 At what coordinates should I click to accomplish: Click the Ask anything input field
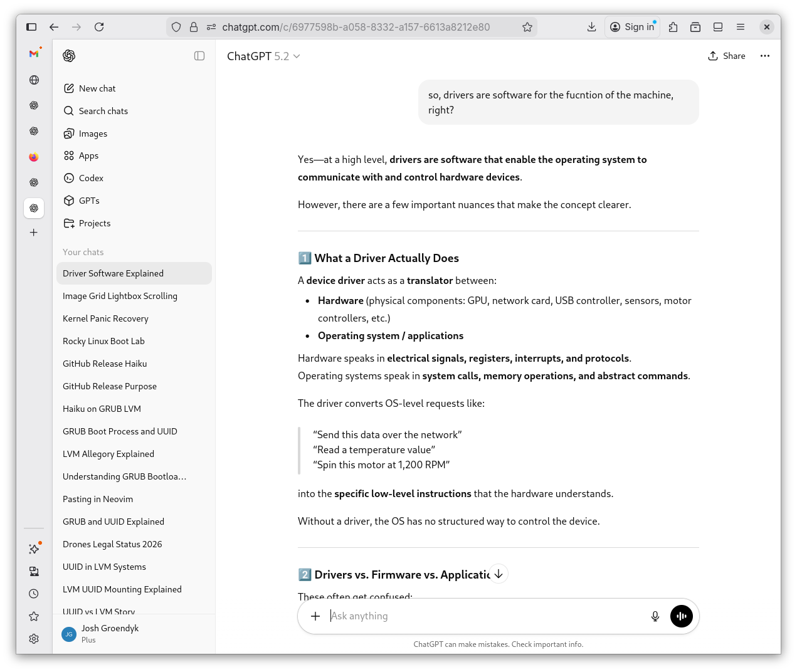483,616
